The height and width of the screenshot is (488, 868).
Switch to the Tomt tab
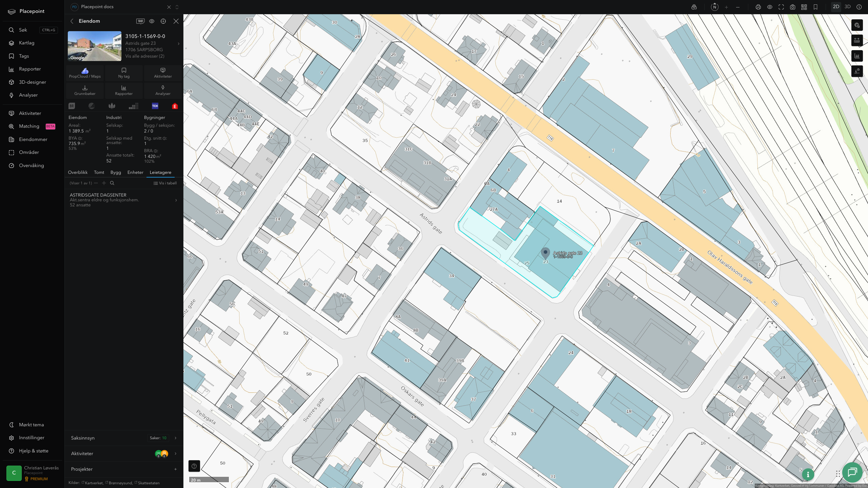coord(99,172)
